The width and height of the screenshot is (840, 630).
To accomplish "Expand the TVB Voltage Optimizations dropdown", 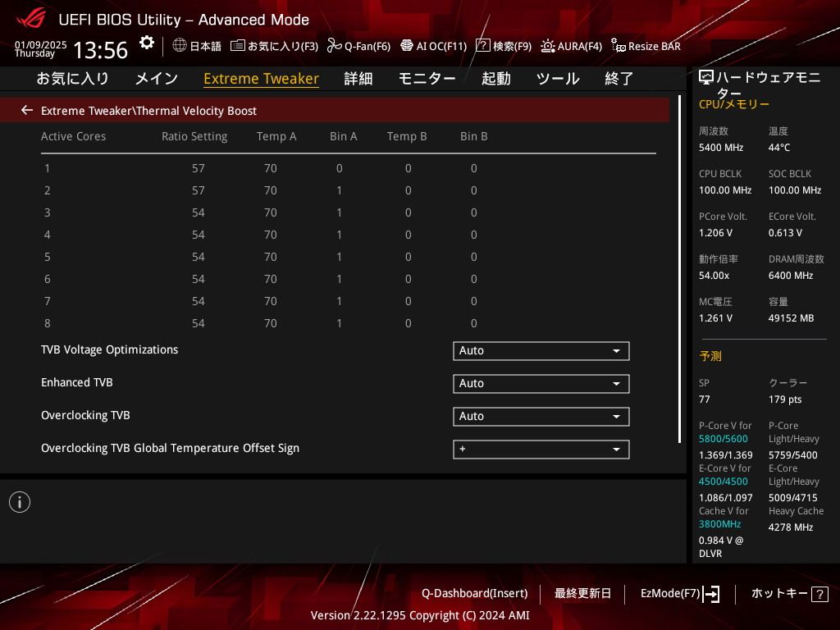I will point(541,351).
